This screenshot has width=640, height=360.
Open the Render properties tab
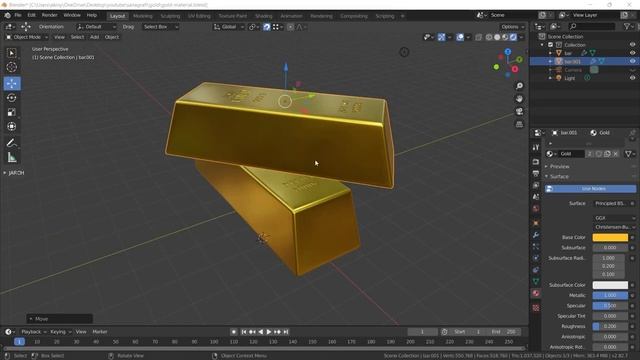(x=536, y=162)
